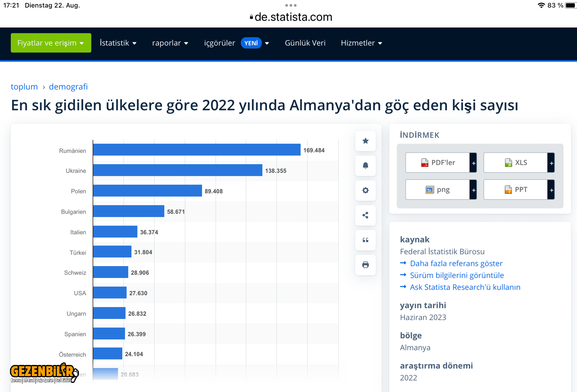Click the share icon beside chart
Screen dimensions: 577x392
365,215
